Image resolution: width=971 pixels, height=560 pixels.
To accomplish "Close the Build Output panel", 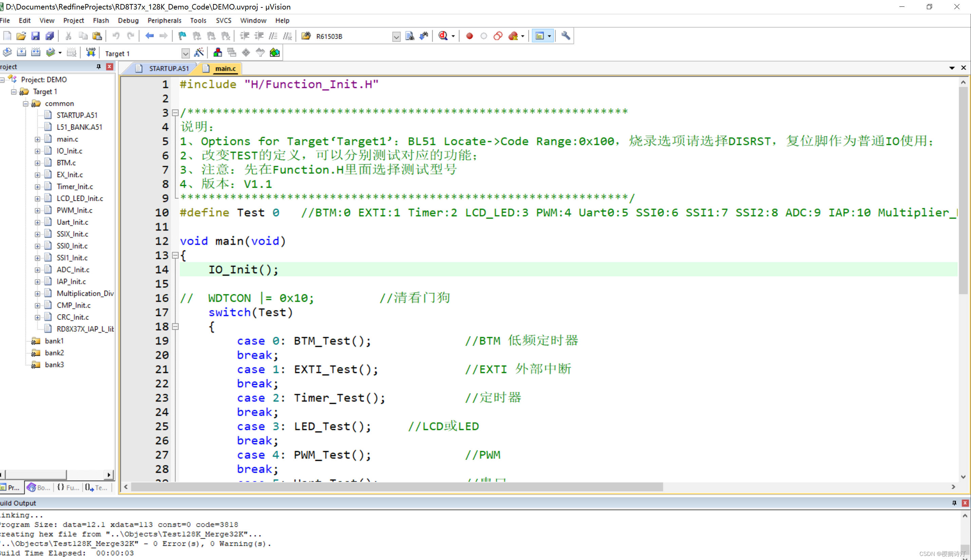I will 965,503.
